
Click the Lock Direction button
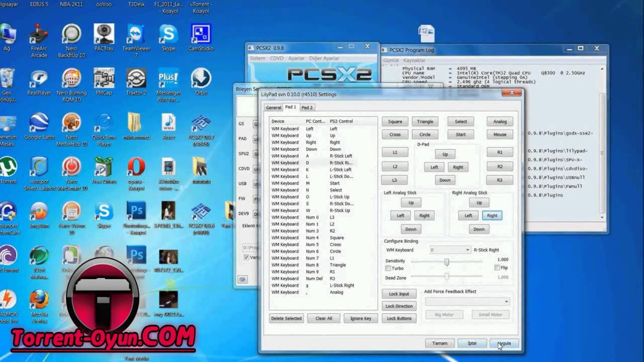(x=399, y=306)
